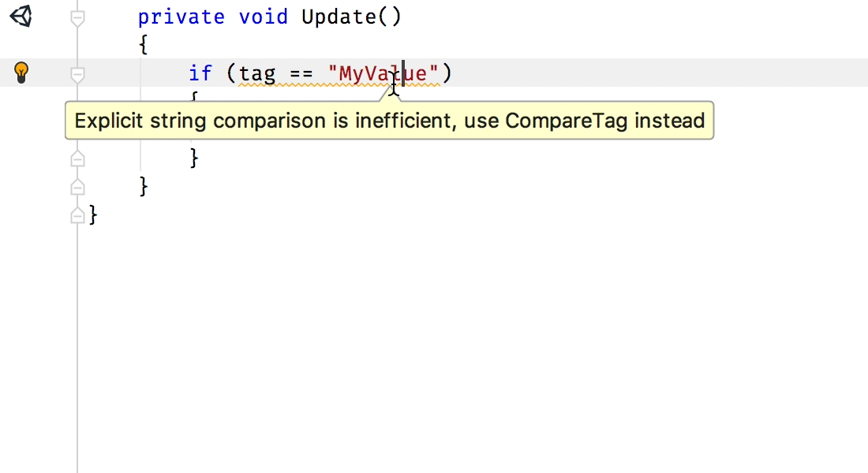Click the "MyValue" string literal
Image resolution: width=868 pixels, height=473 pixels.
click(383, 73)
